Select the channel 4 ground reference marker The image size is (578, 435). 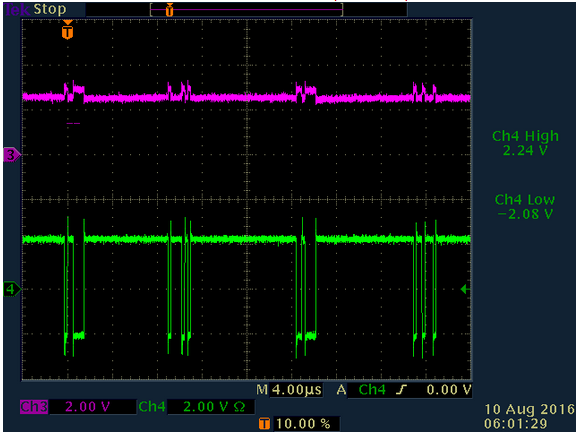coord(12,289)
